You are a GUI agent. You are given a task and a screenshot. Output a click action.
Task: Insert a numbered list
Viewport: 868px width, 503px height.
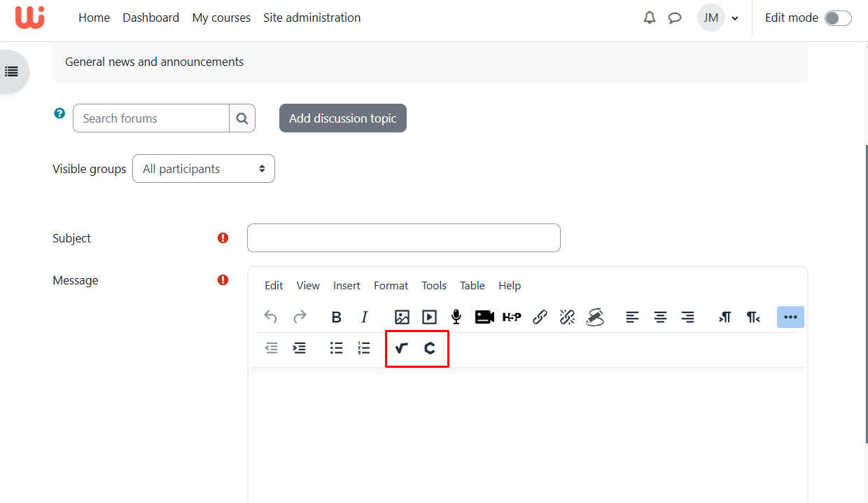[x=364, y=348]
